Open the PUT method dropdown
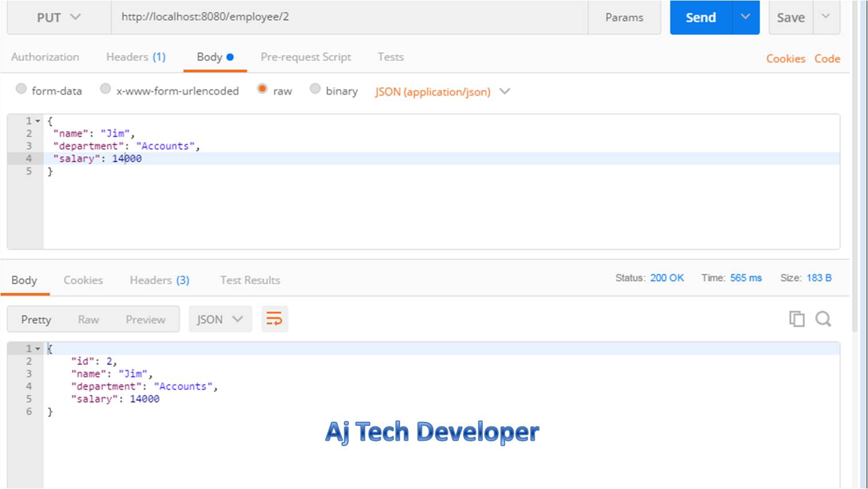 pyautogui.click(x=59, y=17)
